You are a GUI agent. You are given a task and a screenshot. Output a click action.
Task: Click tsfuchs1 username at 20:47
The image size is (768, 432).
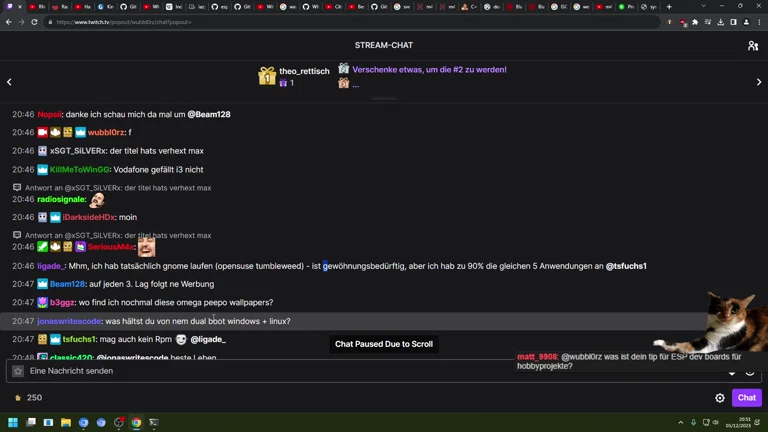pyautogui.click(x=79, y=339)
